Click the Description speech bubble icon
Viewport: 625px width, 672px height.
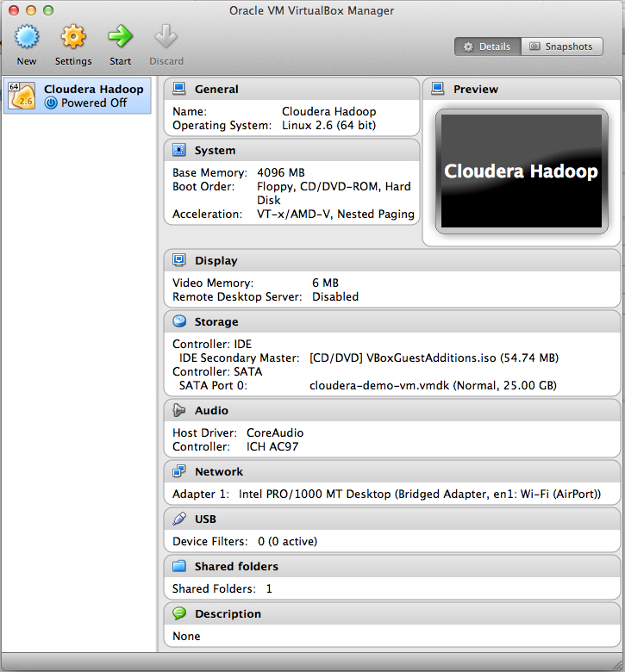[179, 613]
